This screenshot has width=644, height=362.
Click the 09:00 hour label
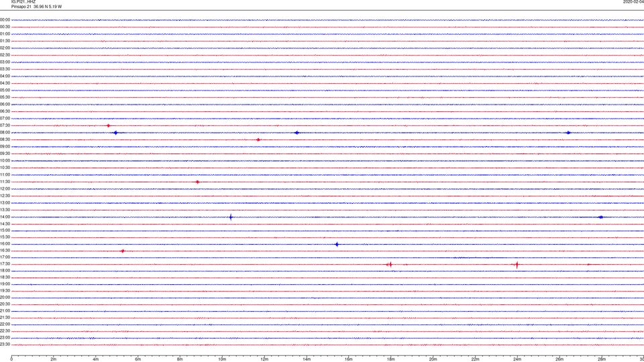(5, 147)
